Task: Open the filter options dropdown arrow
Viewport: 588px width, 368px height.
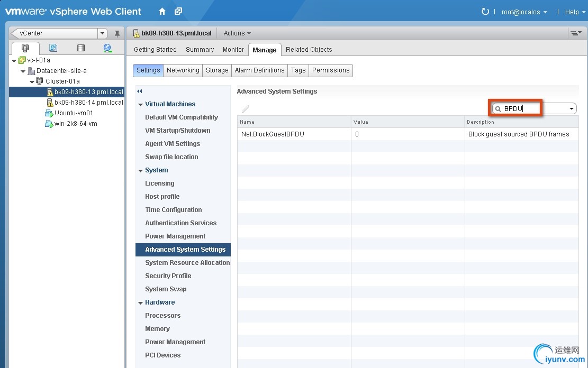Action: pyautogui.click(x=572, y=109)
